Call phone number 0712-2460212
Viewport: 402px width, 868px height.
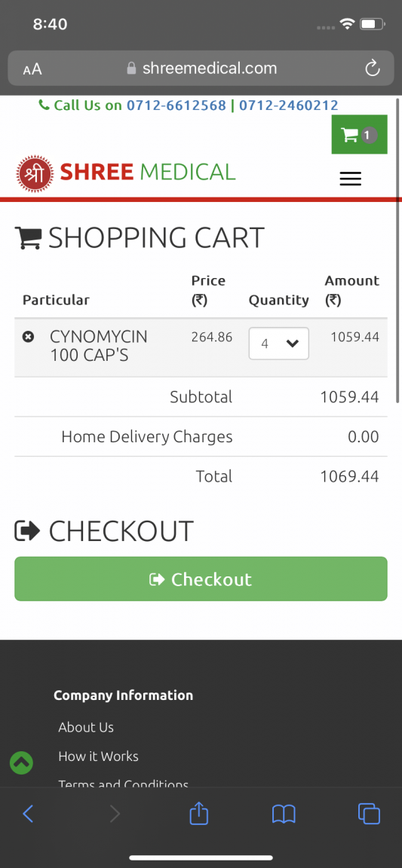pyautogui.click(x=288, y=105)
